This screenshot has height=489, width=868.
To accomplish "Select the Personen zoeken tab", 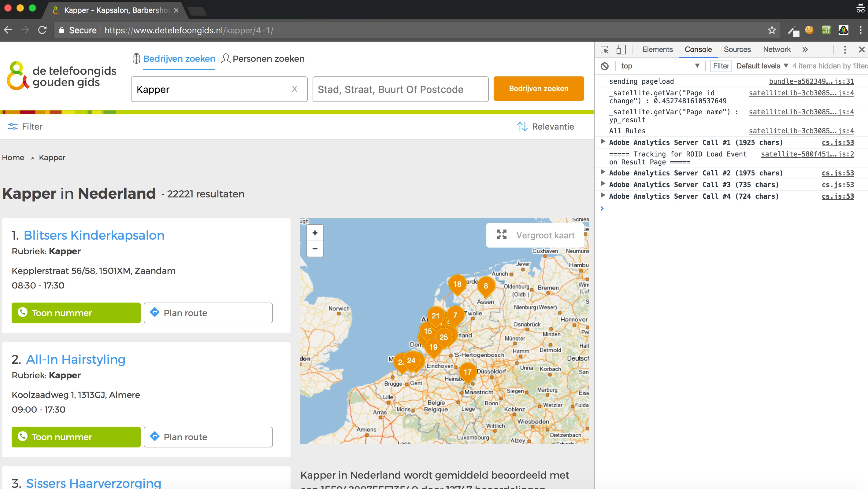I will tap(263, 59).
